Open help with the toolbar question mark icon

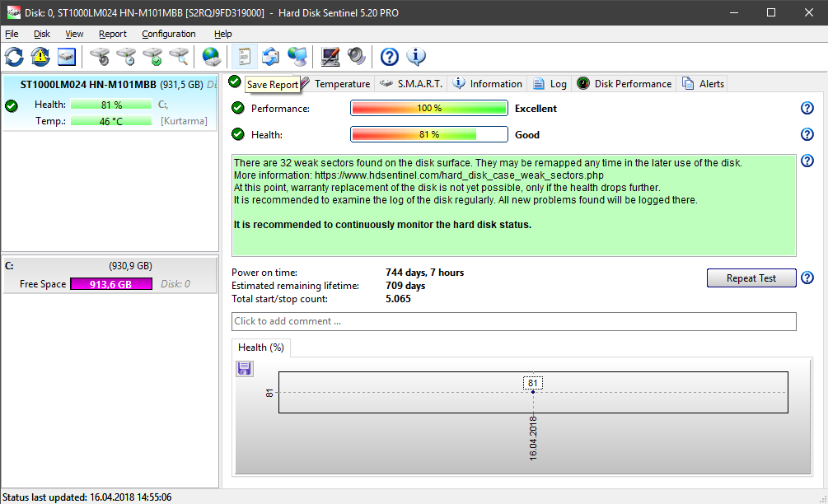(x=389, y=57)
